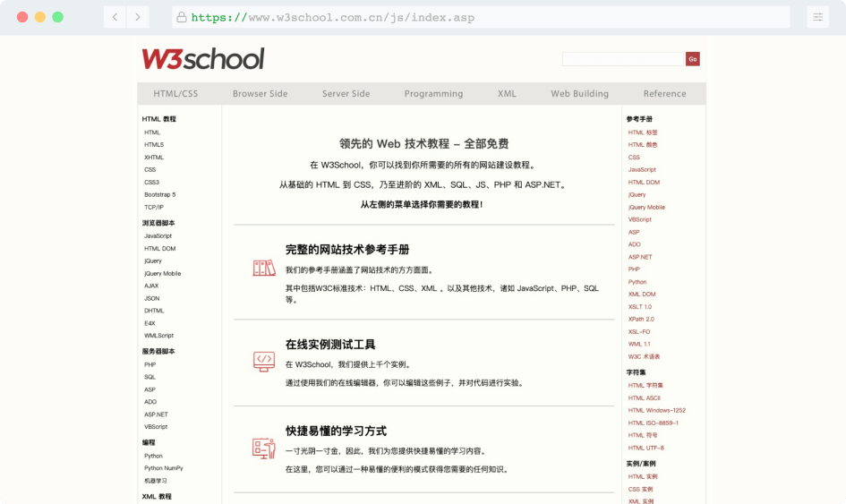This screenshot has height=504, width=846.
Task: Click the books reference manual icon
Action: [264, 268]
